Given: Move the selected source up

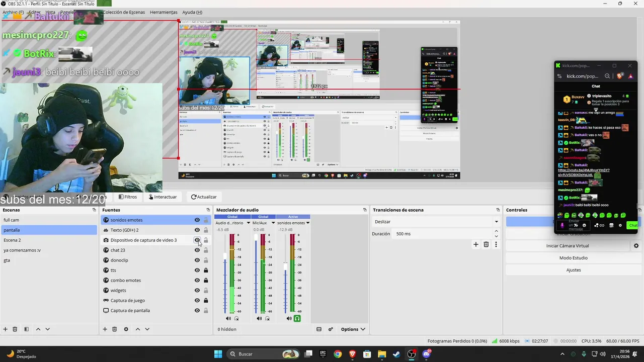Looking at the screenshot, I should pos(137,329).
